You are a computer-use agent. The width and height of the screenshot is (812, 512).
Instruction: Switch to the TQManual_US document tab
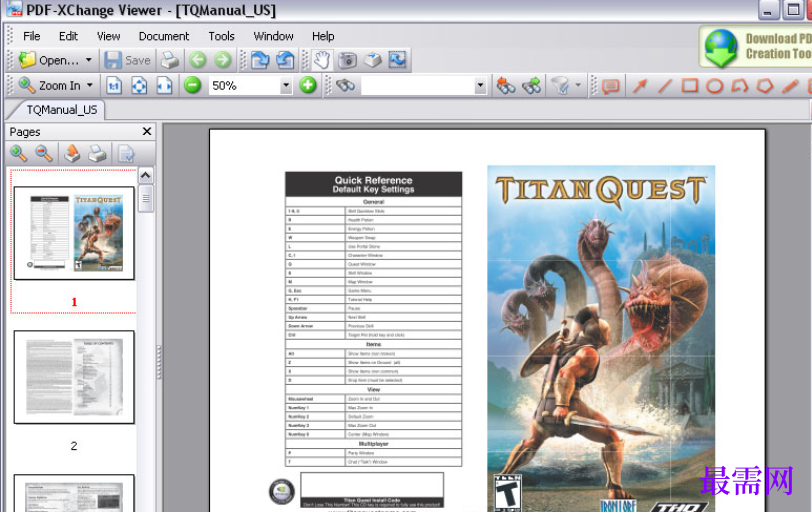(x=61, y=110)
